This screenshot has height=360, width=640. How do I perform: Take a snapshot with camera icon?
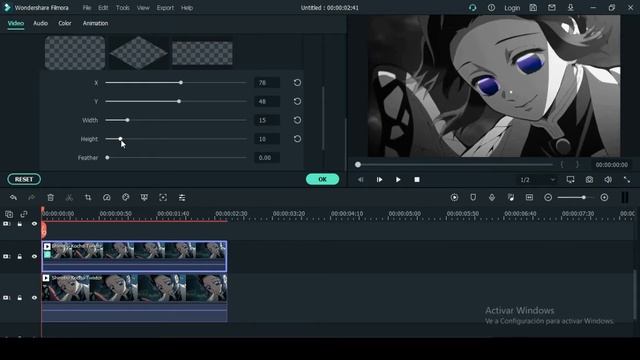tap(589, 180)
